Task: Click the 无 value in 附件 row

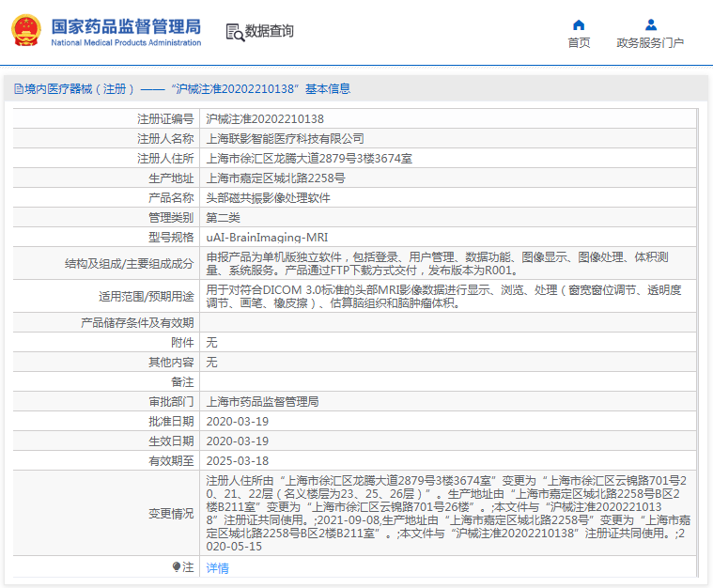Action: 211,343
